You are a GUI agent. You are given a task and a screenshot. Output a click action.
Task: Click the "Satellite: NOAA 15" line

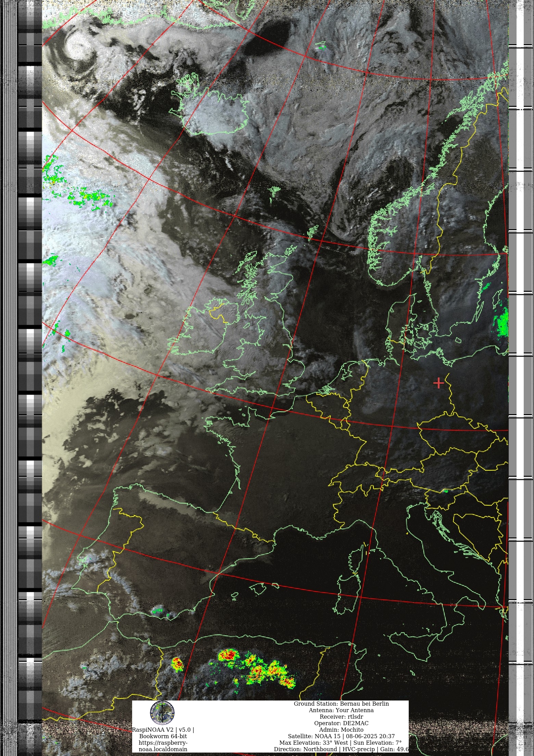pyautogui.click(x=341, y=736)
